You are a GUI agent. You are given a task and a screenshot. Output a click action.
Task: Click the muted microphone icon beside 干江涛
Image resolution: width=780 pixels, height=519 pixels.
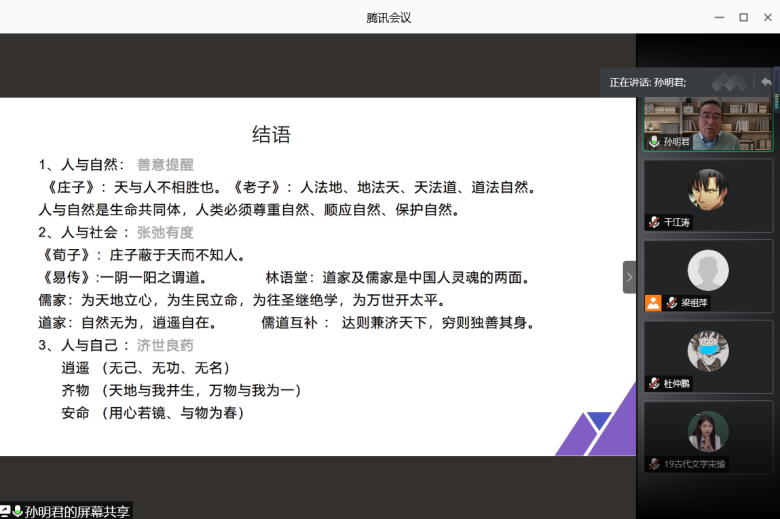654,222
